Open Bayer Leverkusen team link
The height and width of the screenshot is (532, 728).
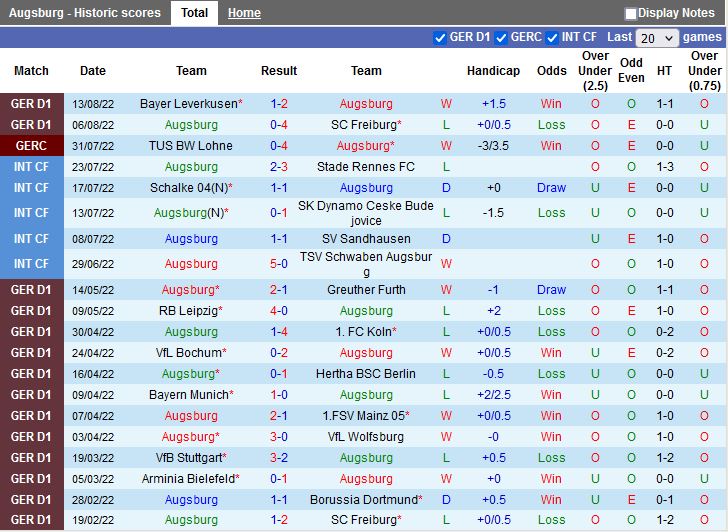tap(188, 104)
